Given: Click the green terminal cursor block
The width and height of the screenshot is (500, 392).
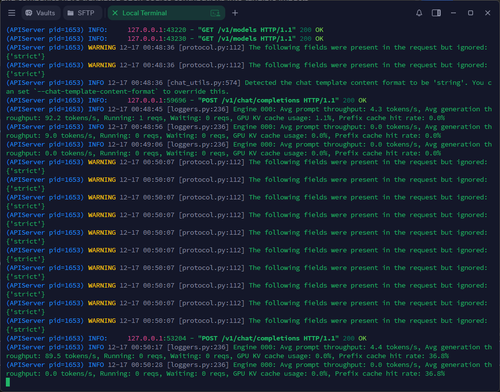Looking at the screenshot, I should (8, 382).
